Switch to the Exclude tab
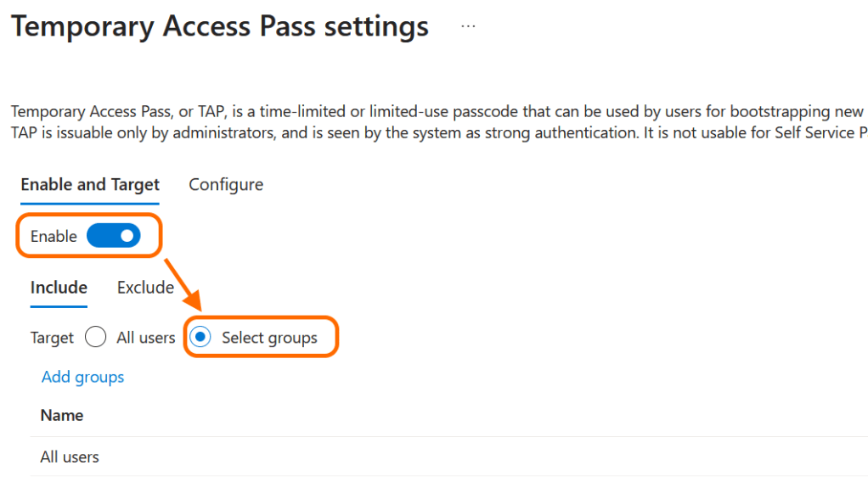 click(x=145, y=287)
